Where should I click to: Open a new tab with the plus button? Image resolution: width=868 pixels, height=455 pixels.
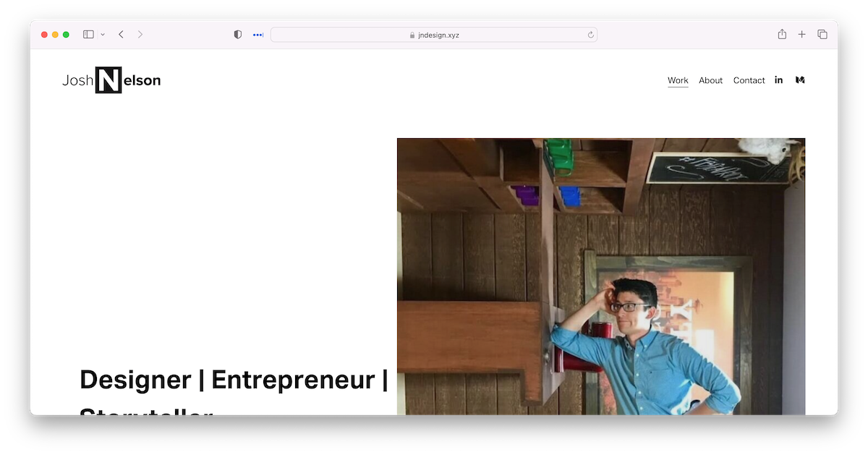pos(801,35)
